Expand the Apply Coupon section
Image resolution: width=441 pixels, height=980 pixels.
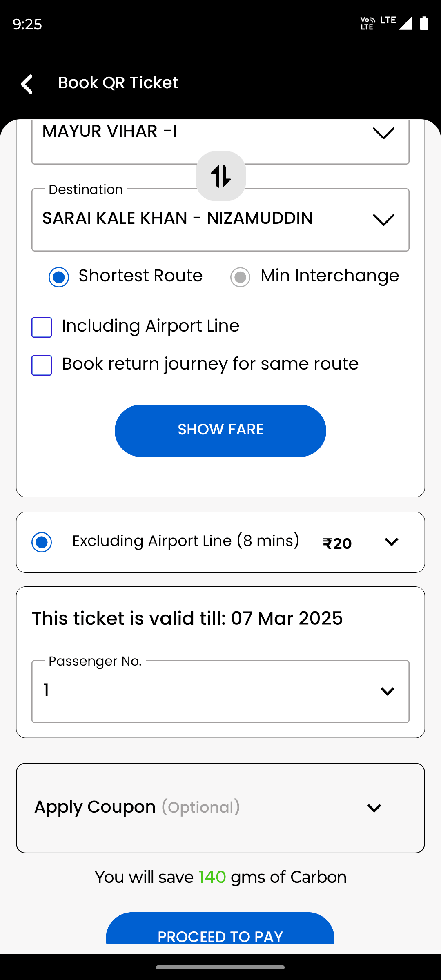pos(220,808)
